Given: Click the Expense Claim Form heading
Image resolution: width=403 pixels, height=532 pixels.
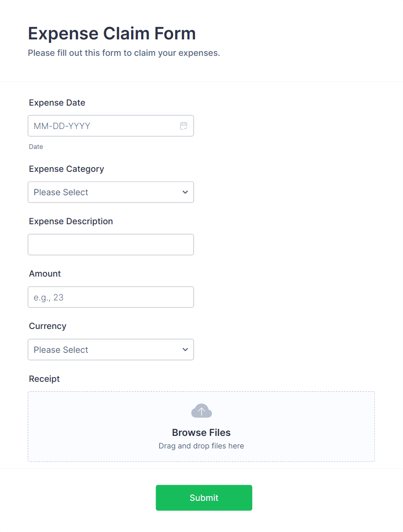Looking at the screenshot, I should (111, 33).
